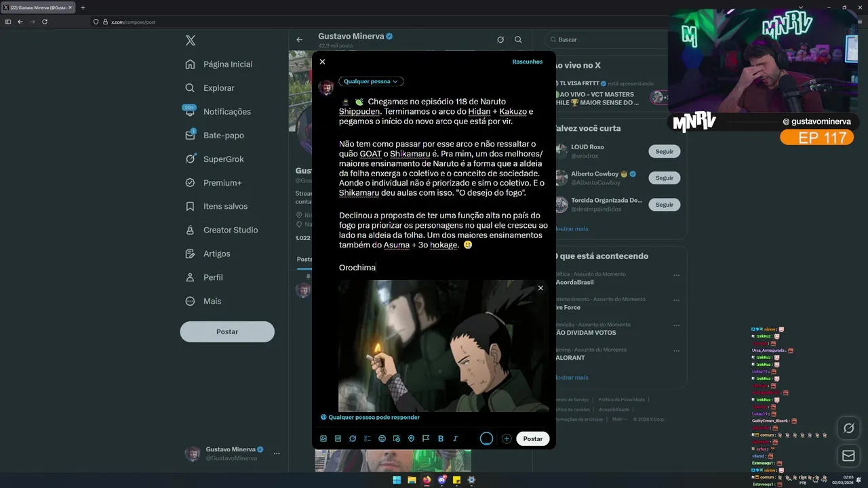Click the sidebar Postar button
Image resolution: width=868 pixels, height=488 pixels.
(227, 331)
